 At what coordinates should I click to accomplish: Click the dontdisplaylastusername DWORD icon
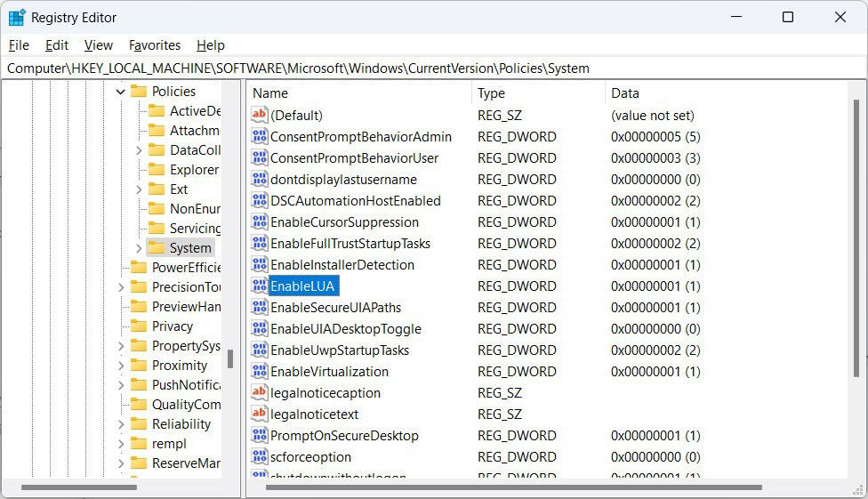259,179
